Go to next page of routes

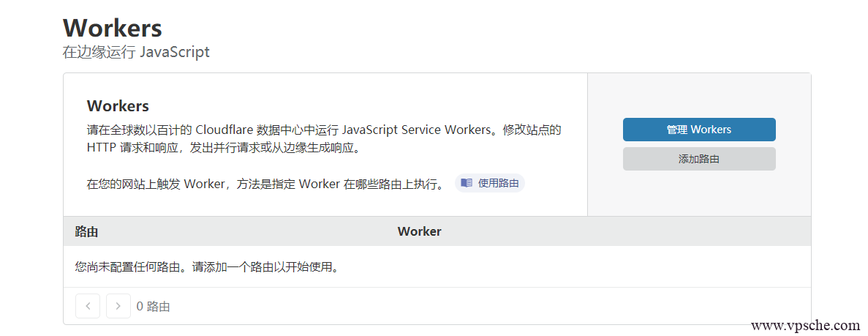click(118, 306)
